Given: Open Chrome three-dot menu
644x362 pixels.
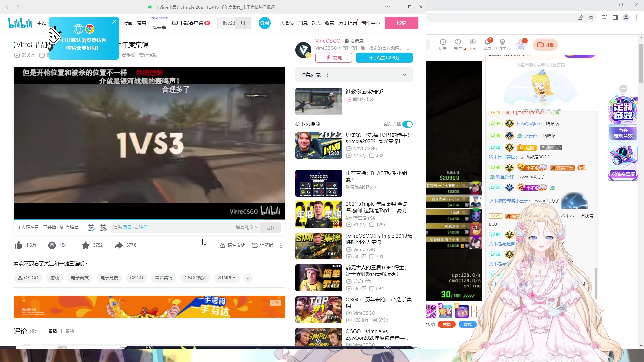Looking at the screenshot, I should pyautogui.click(x=637, y=17).
